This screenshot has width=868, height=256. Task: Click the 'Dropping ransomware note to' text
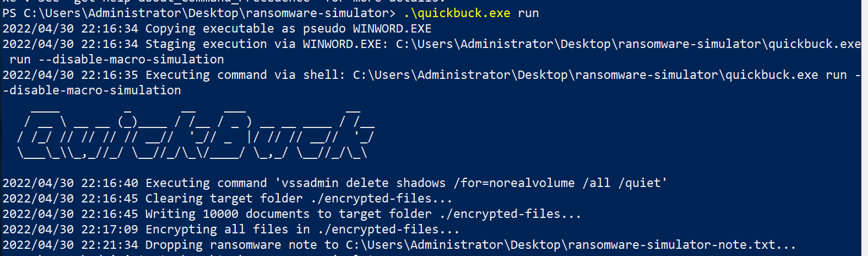(242, 244)
